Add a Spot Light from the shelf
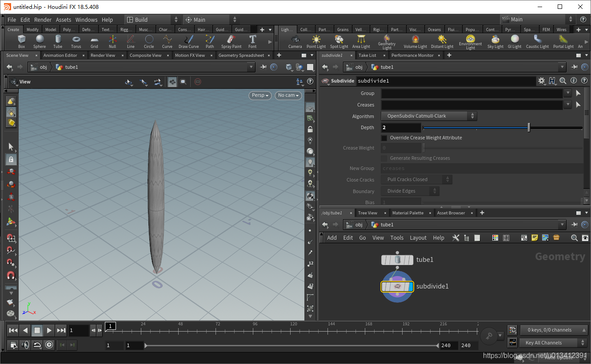This screenshot has height=364, width=591. (339, 42)
